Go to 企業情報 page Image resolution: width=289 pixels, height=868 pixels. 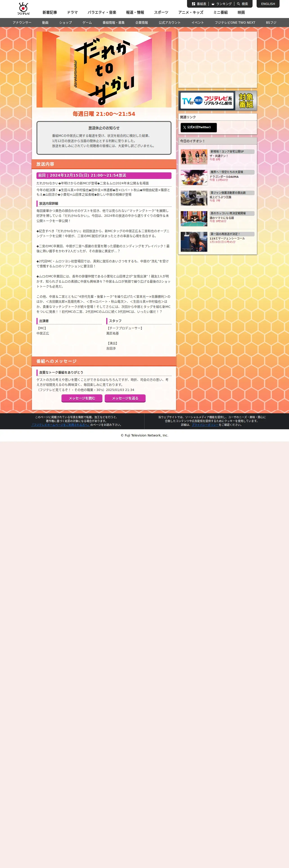pyautogui.click(x=142, y=23)
